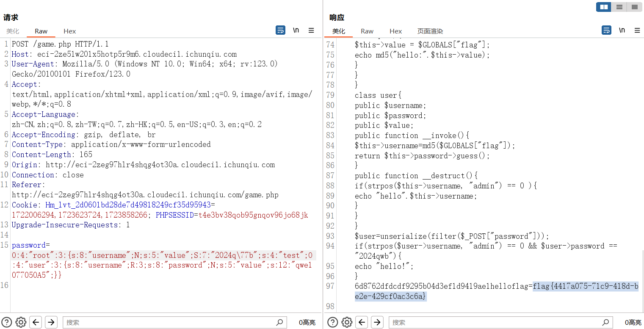The image size is (644, 329).
Task: Click serialized payload line starting 'O:4:"root"'
Action: [162, 255]
